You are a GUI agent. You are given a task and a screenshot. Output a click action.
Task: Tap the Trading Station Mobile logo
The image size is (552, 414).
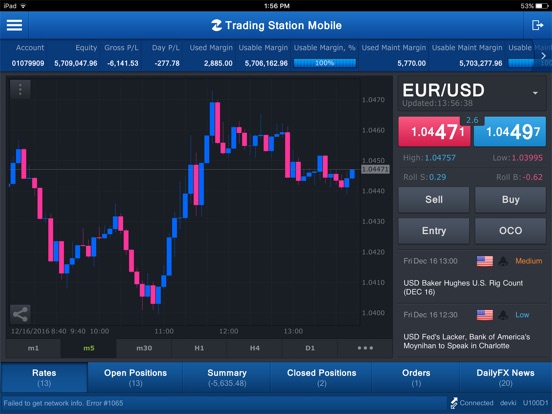pos(217,25)
